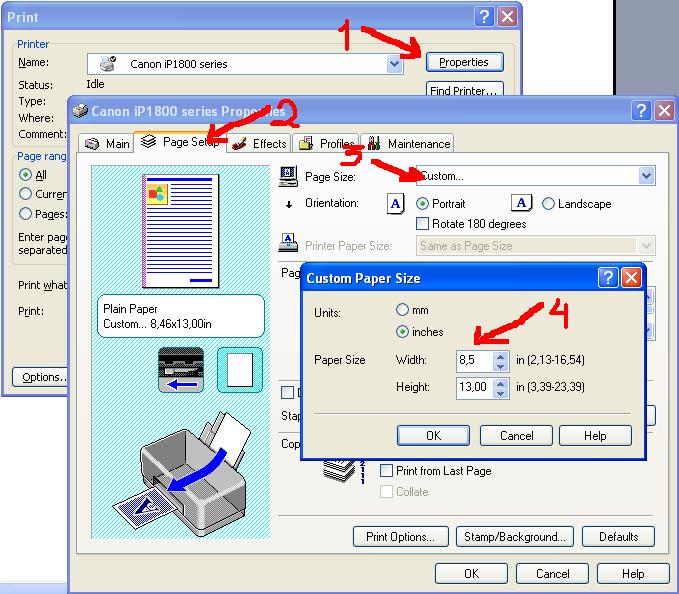
Task: Click the Height value field
Action: tap(475, 387)
